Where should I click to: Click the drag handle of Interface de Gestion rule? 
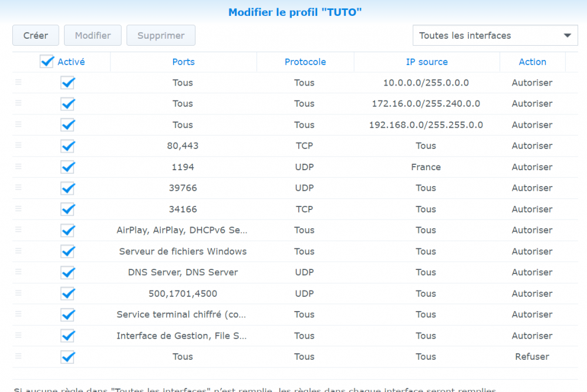tap(18, 335)
